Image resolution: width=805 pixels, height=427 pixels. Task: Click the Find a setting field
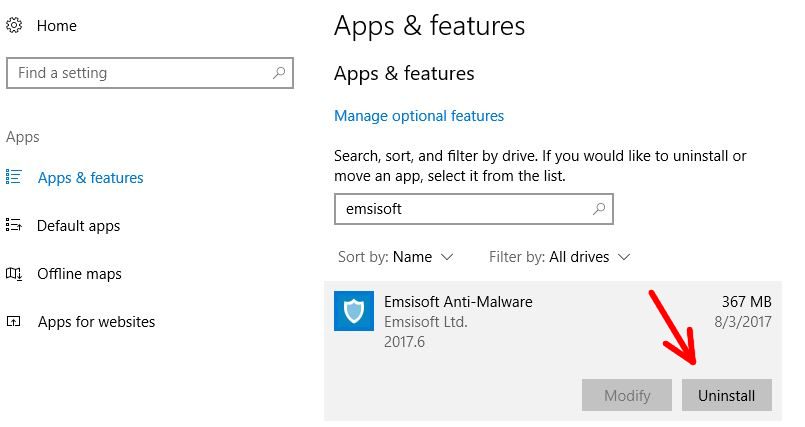(x=150, y=73)
